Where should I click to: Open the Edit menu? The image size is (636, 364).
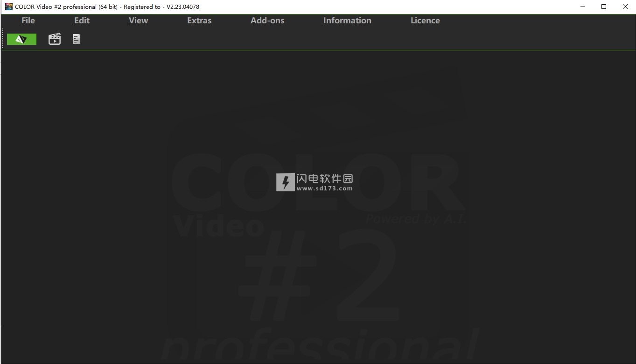[82, 21]
